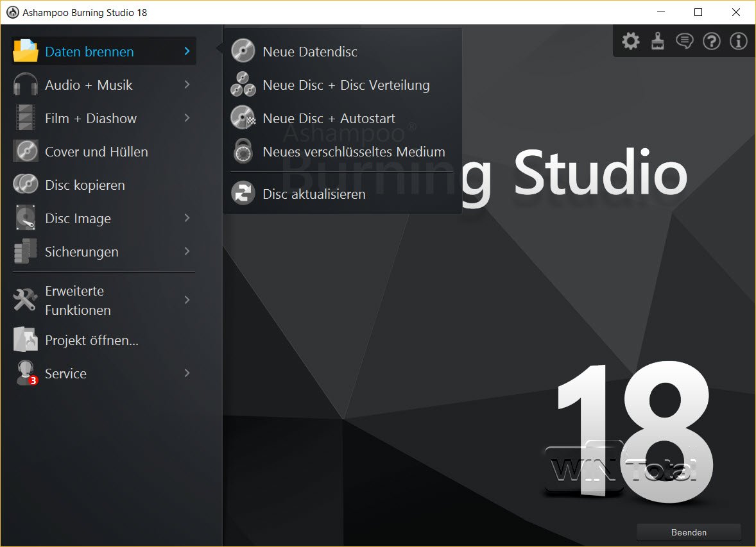Expand the Sicherungen chevron

[x=187, y=251]
